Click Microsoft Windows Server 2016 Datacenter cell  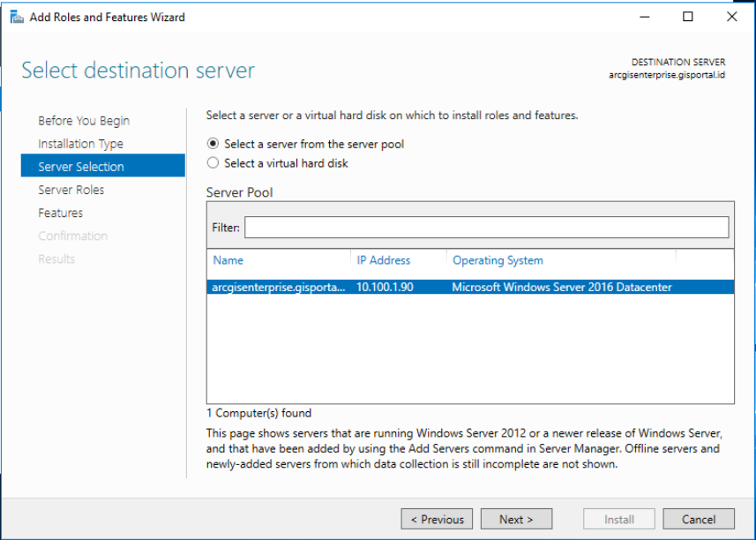[x=562, y=287]
